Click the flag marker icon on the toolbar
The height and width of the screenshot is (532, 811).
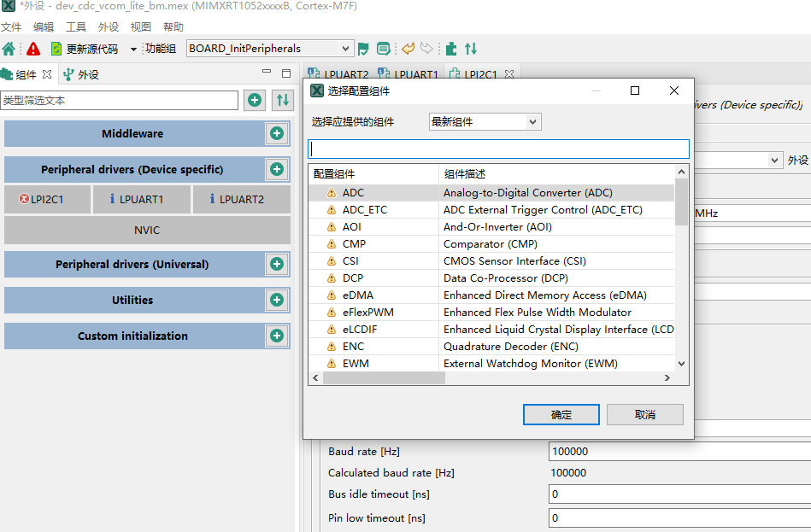click(364, 48)
